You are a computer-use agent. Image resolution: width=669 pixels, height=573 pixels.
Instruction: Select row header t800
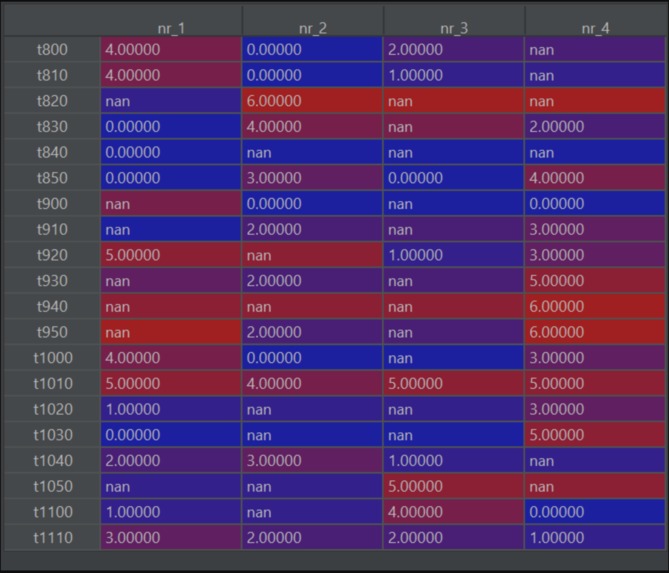pyautogui.click(x=52, y=49)
